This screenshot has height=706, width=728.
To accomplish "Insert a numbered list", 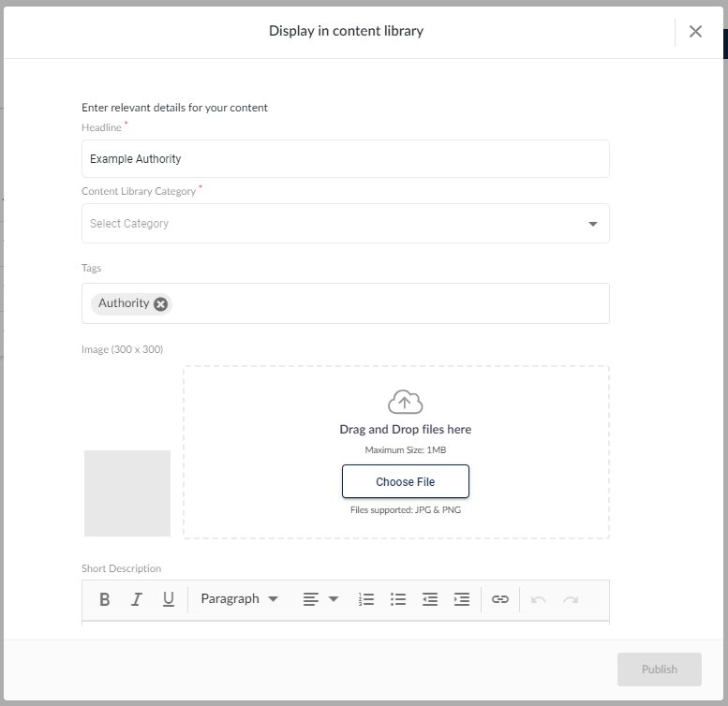I will point(365,599).
